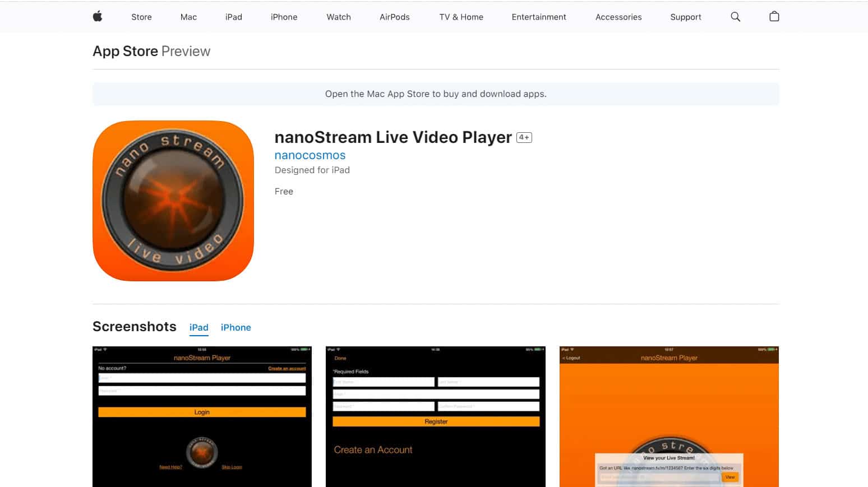Open the Store menu item

141,17
